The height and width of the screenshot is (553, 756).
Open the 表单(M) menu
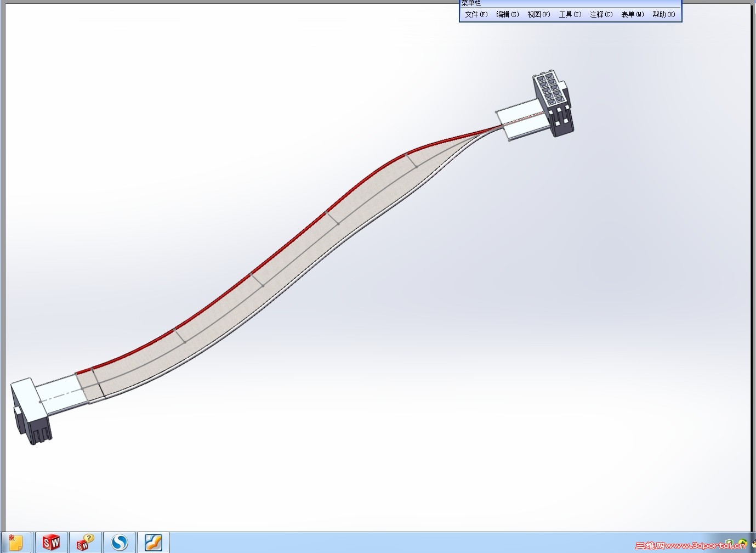click(632, 14)
